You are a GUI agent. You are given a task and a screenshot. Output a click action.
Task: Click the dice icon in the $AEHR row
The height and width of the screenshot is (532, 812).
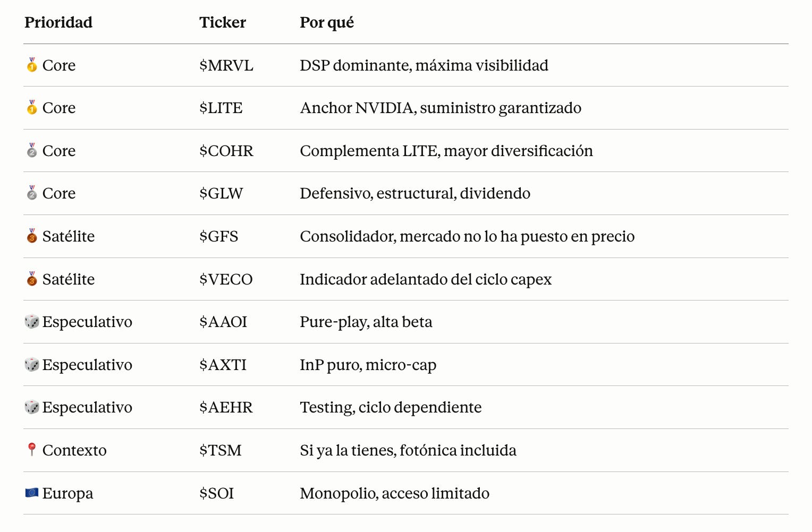pos(32,407)
